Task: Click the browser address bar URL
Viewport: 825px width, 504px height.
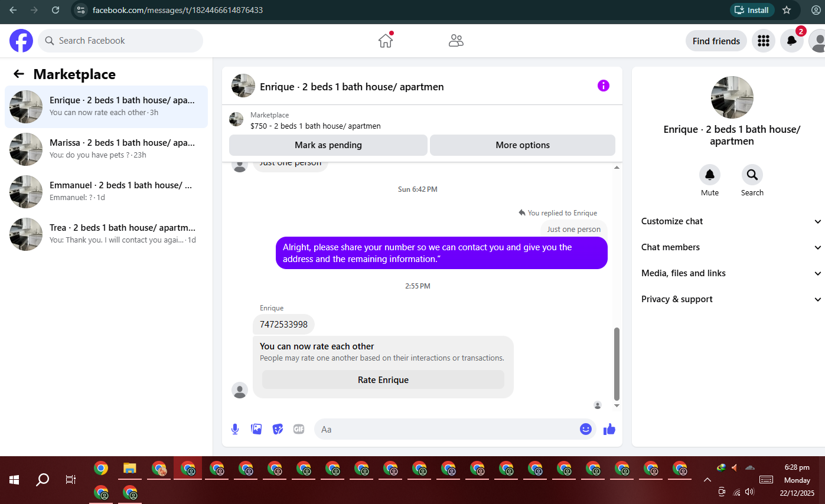Action: coord(178,10)
